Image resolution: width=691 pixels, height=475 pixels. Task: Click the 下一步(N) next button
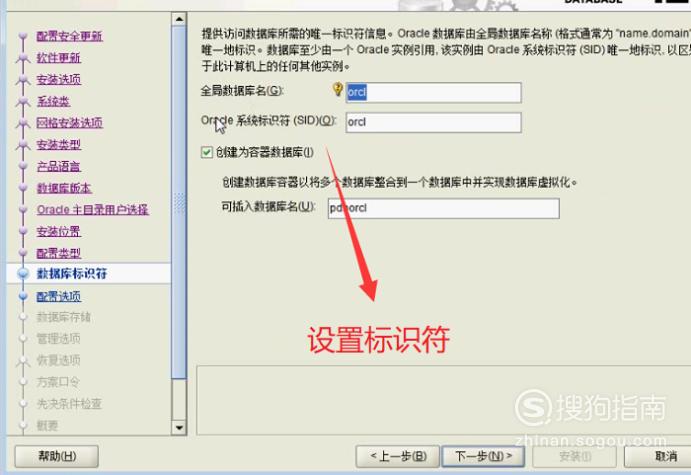click(x=483, y=456)
